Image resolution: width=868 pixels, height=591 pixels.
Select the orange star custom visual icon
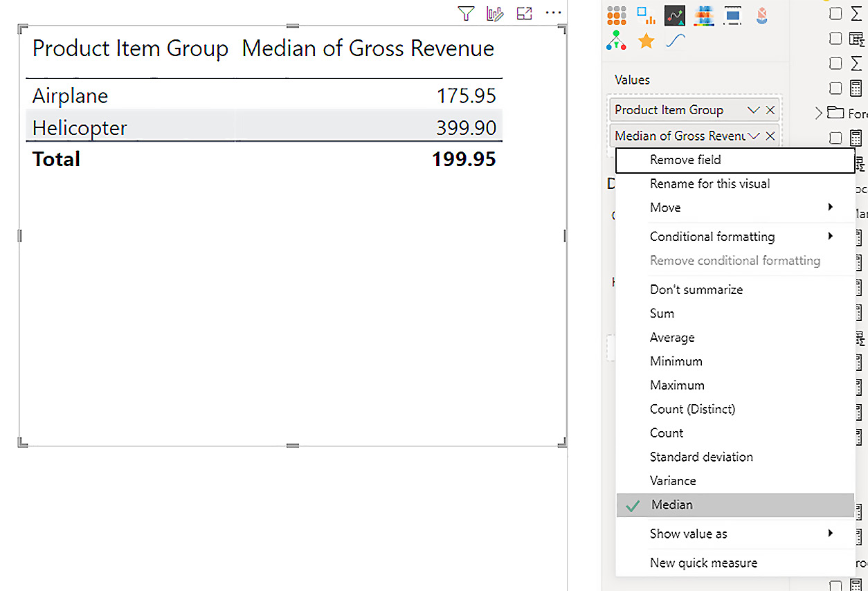point(646,42)
